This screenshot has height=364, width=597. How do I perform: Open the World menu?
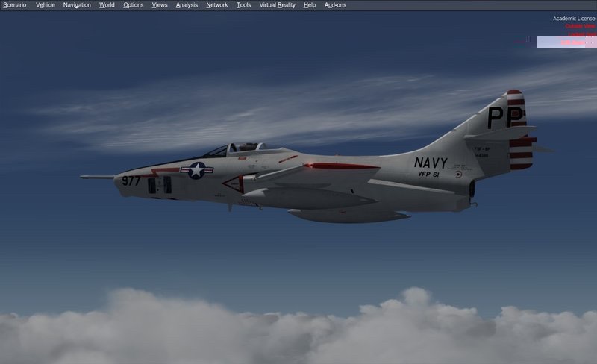click(x=107, y=5)
